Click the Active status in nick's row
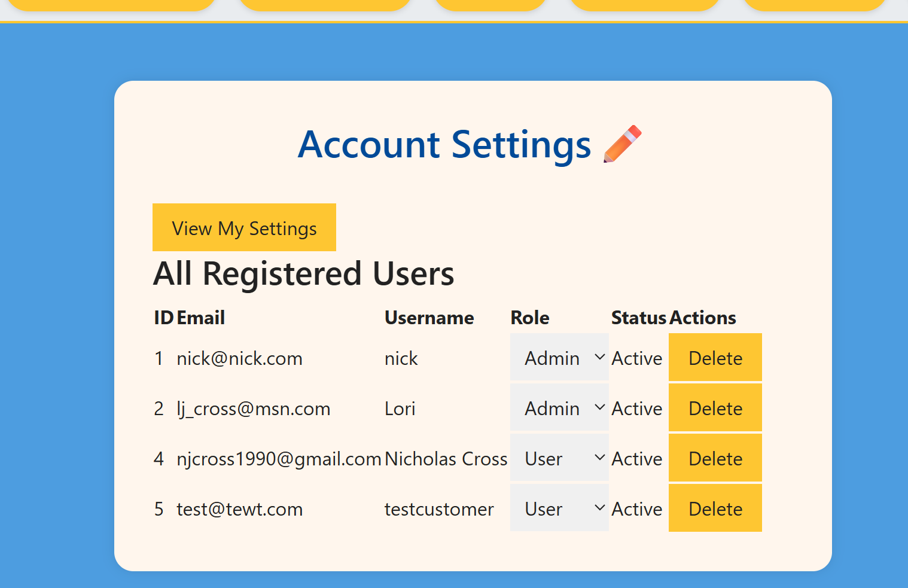Image resolution: width=908 pixels, height=588 pixels. pos(636,358)
